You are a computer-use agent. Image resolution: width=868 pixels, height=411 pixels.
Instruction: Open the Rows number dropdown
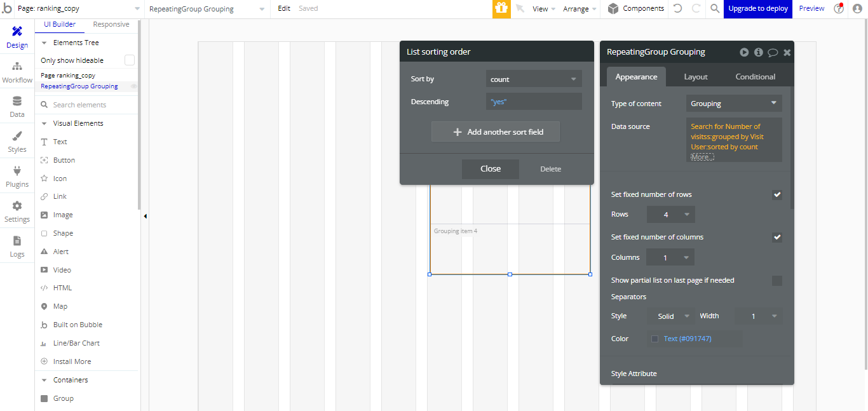coord(670,215)
